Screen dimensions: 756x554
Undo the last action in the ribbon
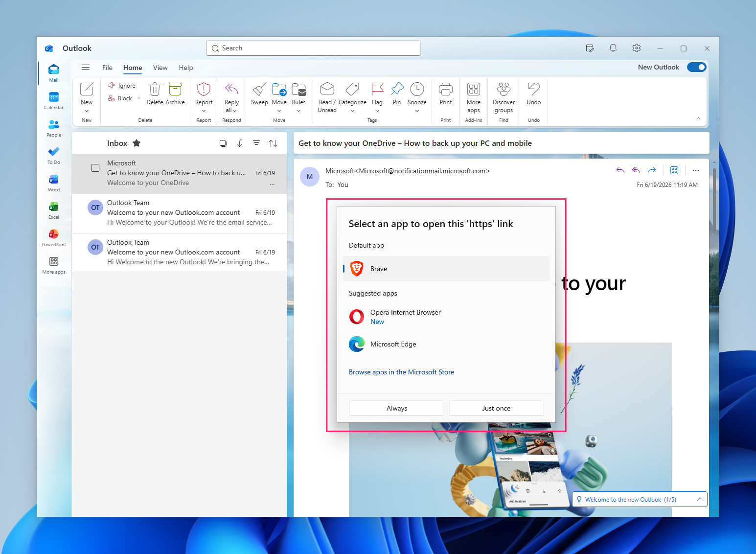click(x=534, y=93)
